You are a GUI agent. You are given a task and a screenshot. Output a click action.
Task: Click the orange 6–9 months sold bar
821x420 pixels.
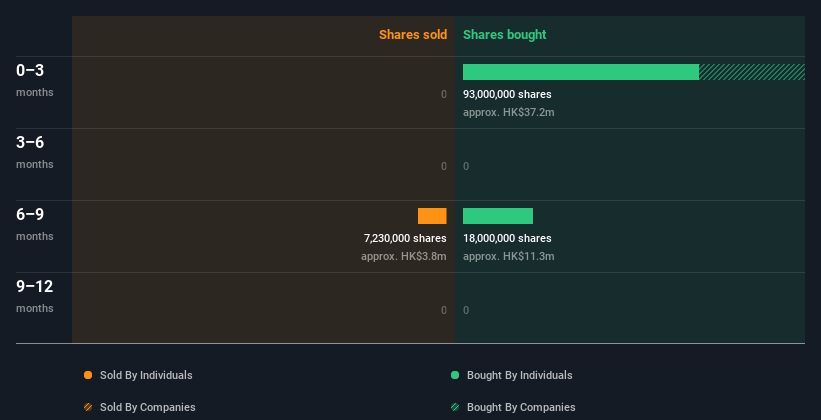(x=432, y=216)
